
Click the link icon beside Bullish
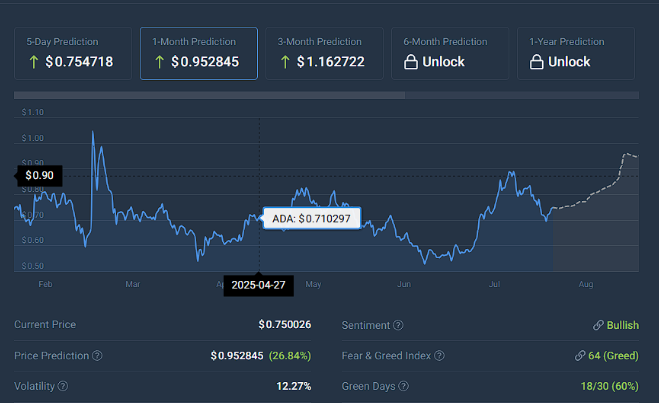597,326
